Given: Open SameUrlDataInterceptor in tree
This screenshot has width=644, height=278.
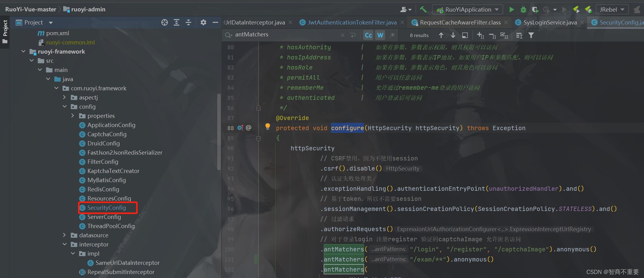Looking at the screenshot, I should point(128,263).
